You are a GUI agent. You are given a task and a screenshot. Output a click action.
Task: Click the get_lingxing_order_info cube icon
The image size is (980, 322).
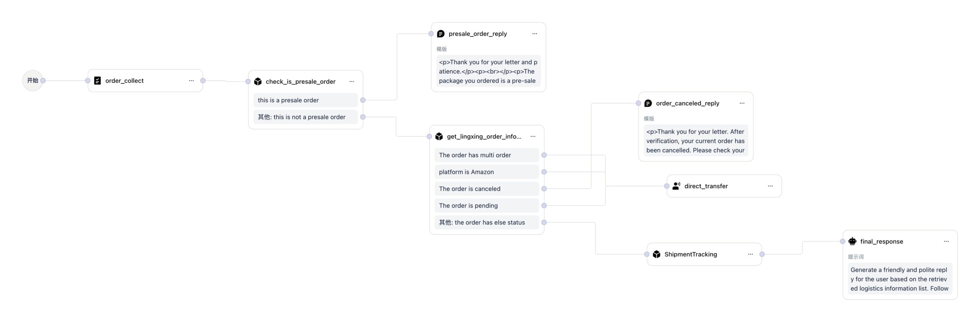tap(439, 136)
